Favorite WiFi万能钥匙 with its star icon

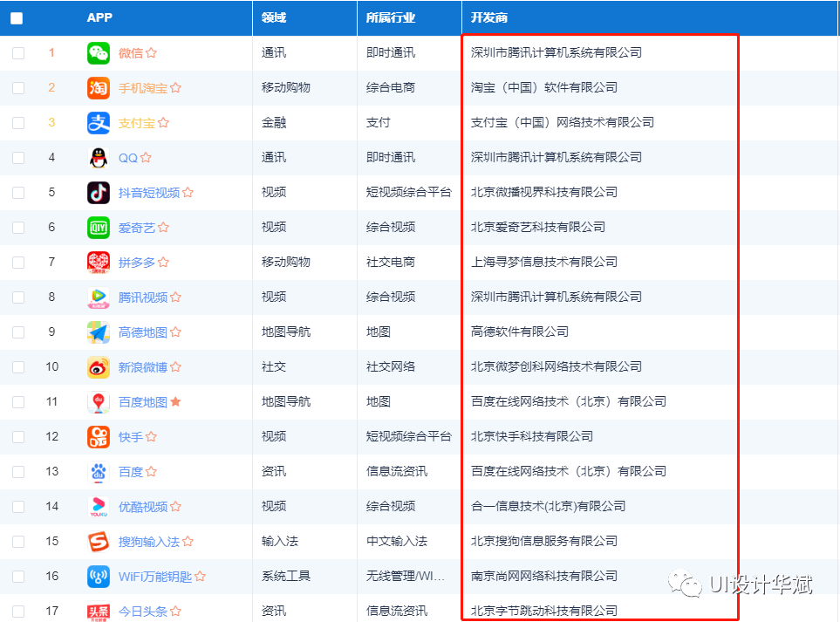(x=201, y=576)
